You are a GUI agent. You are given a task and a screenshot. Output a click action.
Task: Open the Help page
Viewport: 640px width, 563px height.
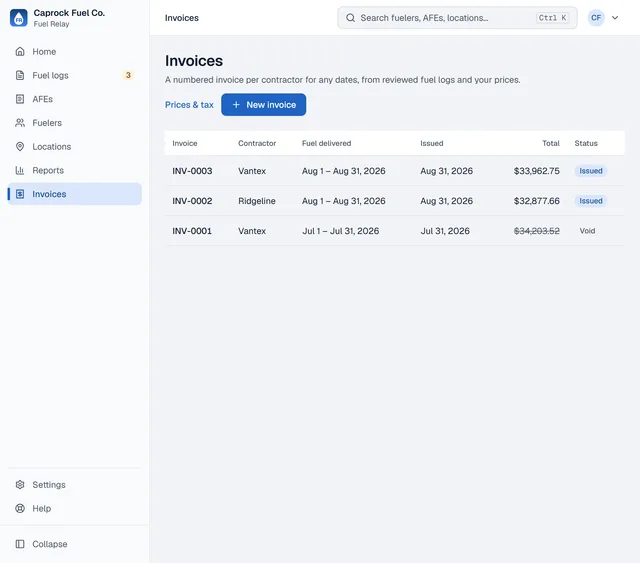click(x=74, y=508)
